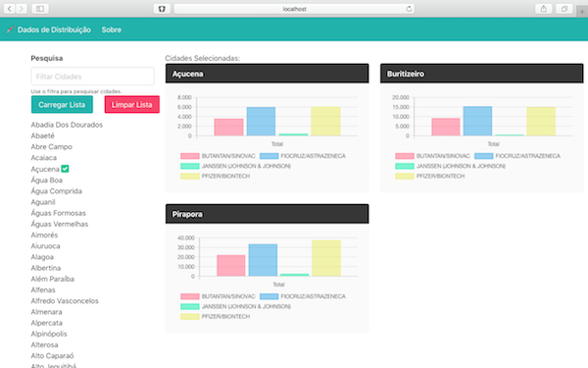Toggle PFIZER/BIONTECH legend in Buritizeiro chart

pos(430,176)
